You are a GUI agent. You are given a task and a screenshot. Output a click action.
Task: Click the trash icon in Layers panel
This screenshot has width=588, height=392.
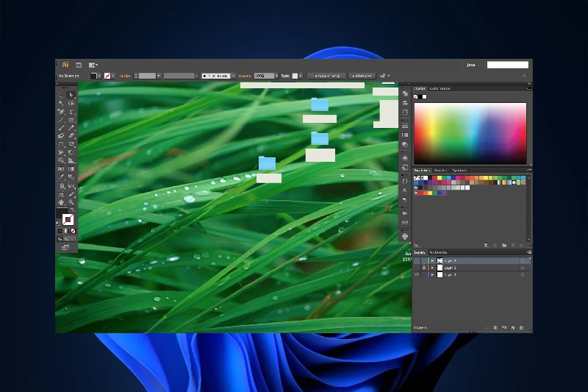(521, 327)
